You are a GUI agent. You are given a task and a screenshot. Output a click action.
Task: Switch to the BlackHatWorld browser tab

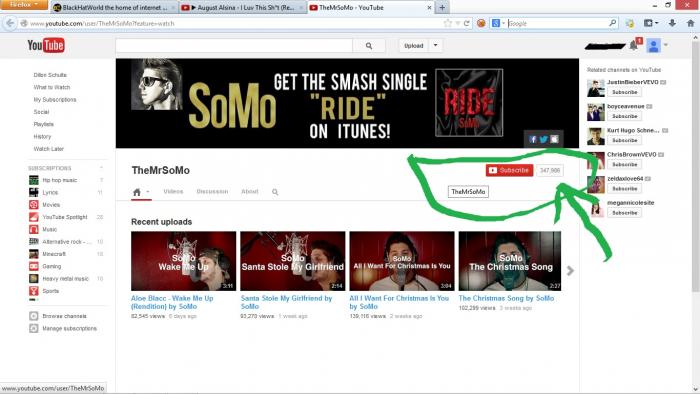pyautogui.click(x=114, y=8)
